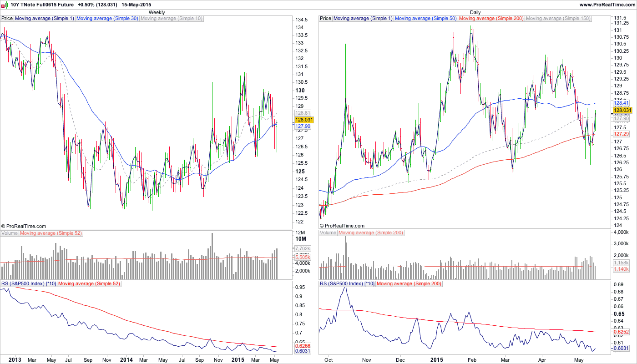The image size is (637, 364).
Task: Click the Volume label in the Weekly panel
Action: (x=10, y=233)
